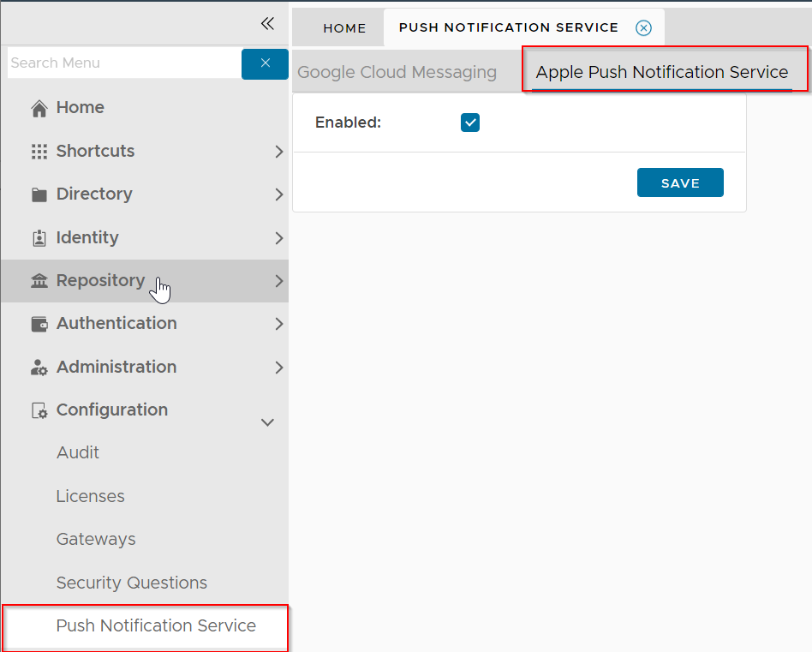Click the Shortcuts grid icon
The height and width of the screenshot is (652, 812).
pos(39,152)
